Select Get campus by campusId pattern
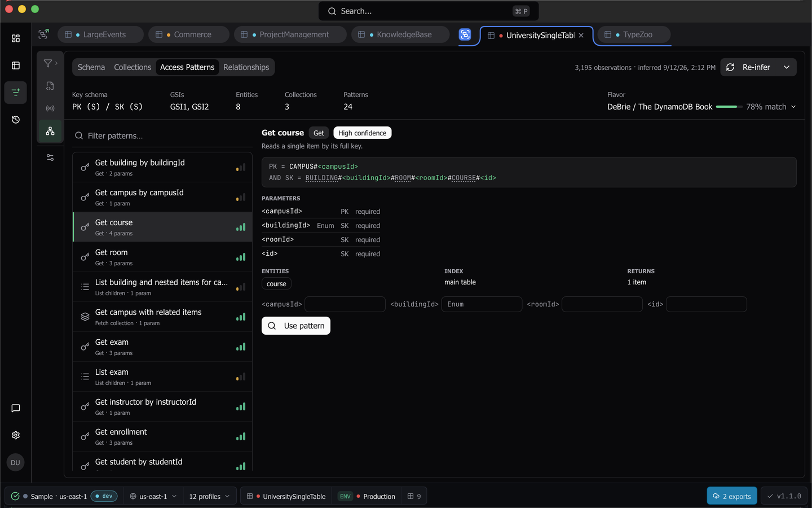812x508 pixels. 162,197
